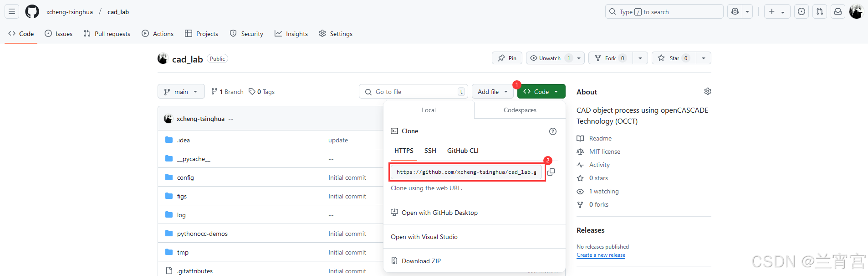The image size is (868, 276).
Task: Open the 1 watching link
Action: pyautogui.click(x=598, y=191)
